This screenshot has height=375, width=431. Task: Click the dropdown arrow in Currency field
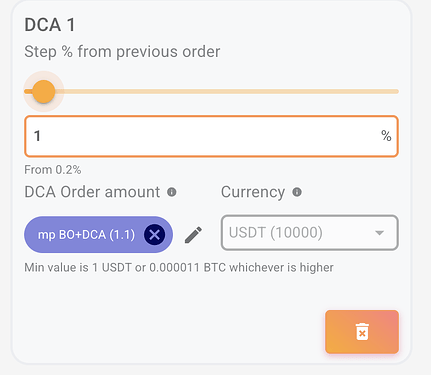379,233
